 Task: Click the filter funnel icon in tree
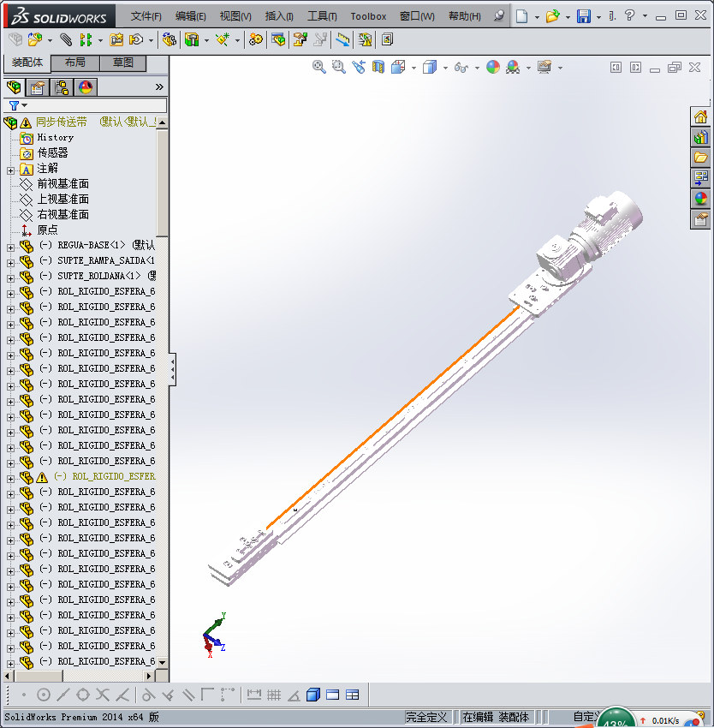14,106
